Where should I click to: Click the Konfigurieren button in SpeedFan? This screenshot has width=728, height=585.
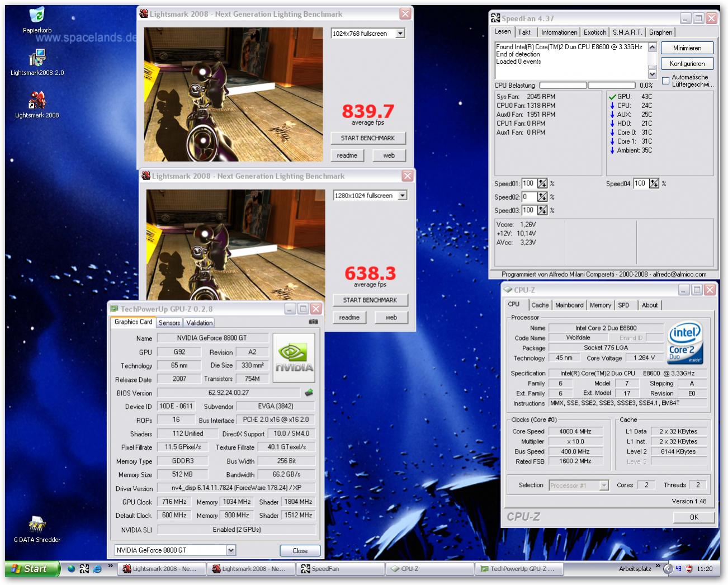pos(687,64)
